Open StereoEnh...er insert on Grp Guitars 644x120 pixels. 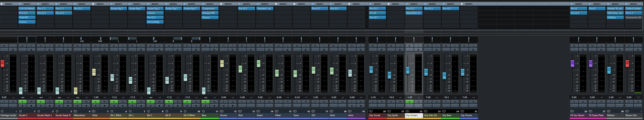(414, 13)
